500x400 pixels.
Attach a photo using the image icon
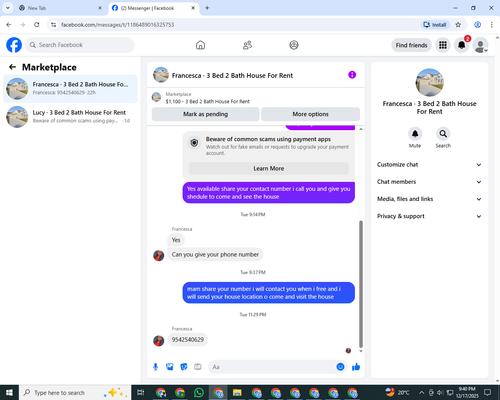click(170, 367)
